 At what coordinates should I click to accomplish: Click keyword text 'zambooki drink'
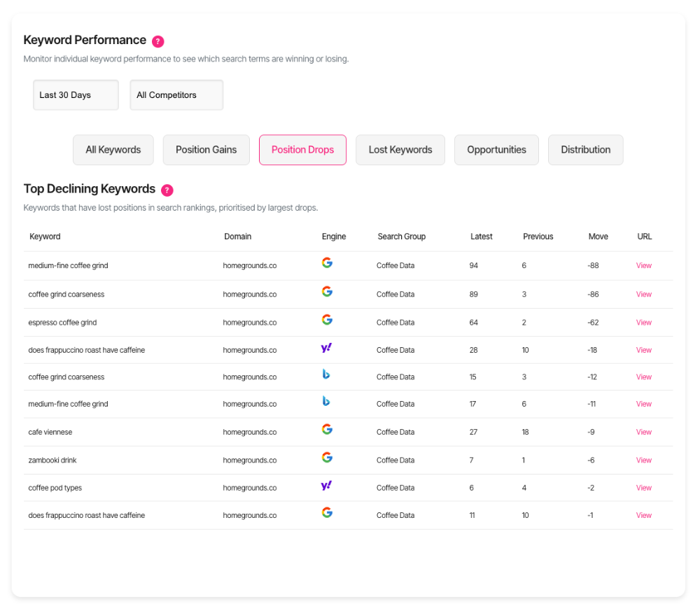coord(52,460)
